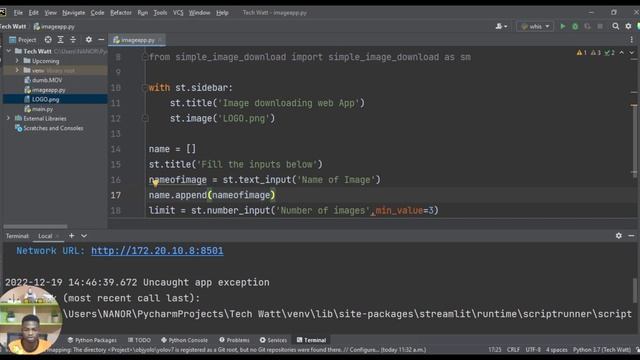640x360 pixels.
Task: Switch to imageapp.py editor tab
Action: [x=138, y=40]
